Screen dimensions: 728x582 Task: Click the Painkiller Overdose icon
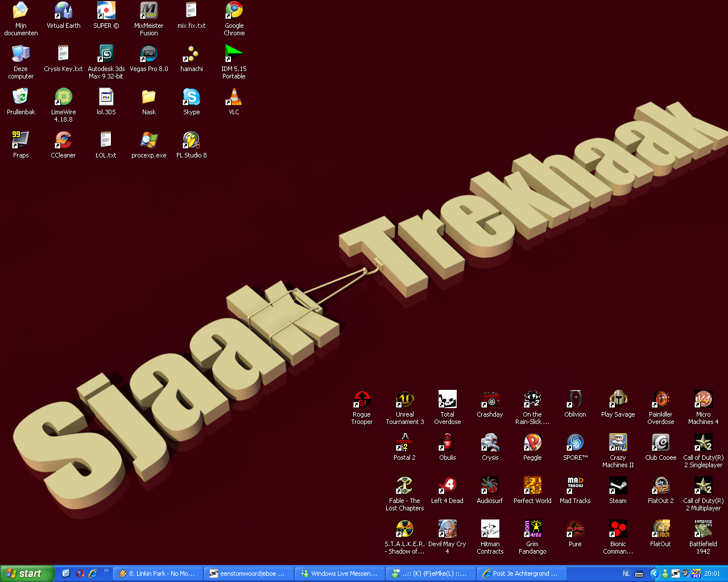(x=661, y=399)
